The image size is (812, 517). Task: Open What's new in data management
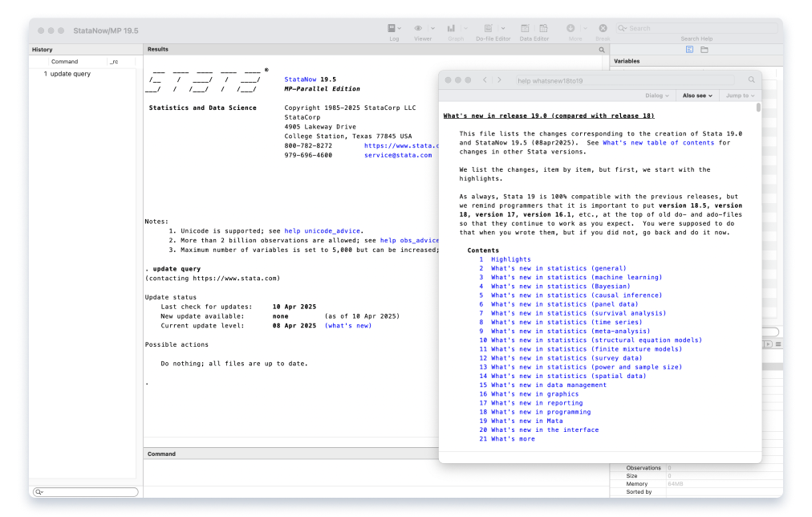(x=548, y=385)
